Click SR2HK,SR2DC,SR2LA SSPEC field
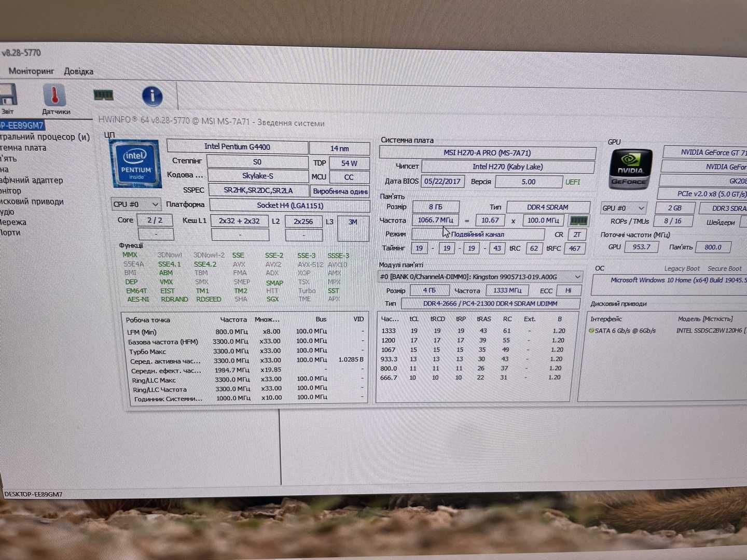Image resolution: width=747 pixels, height=560 pixels. click(x=258, y=190)
